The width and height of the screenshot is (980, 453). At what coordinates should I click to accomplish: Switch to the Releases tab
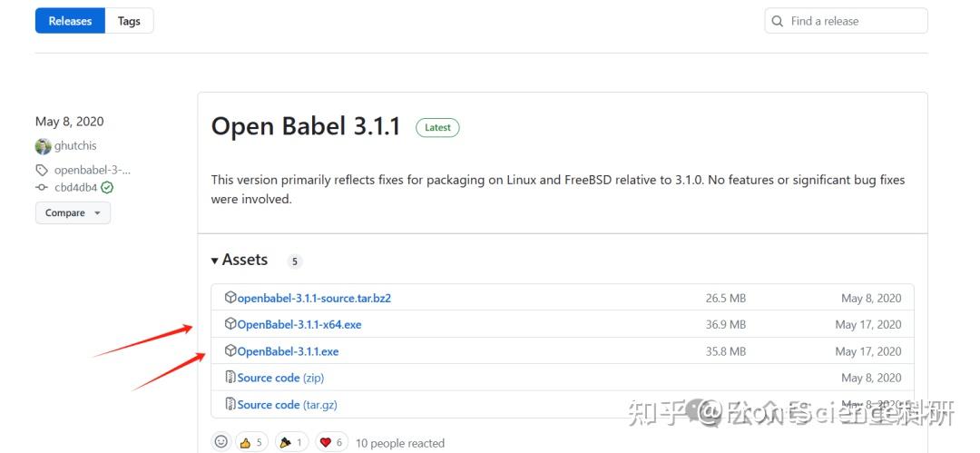(x=70, y=21)
